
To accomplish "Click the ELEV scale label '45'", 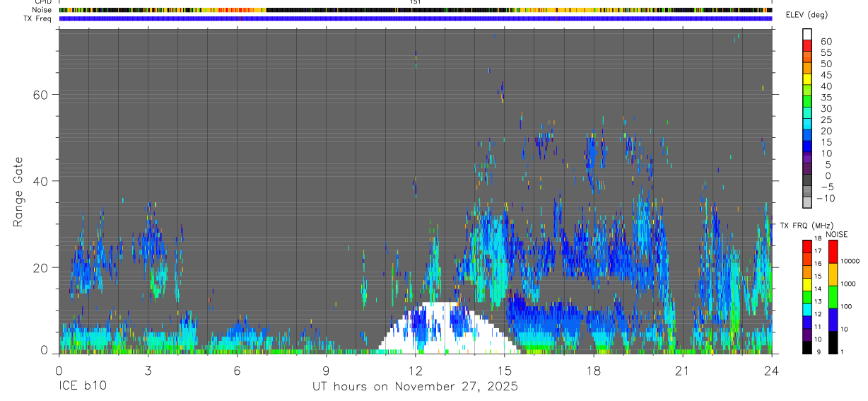I will click(x=826, y=75).
